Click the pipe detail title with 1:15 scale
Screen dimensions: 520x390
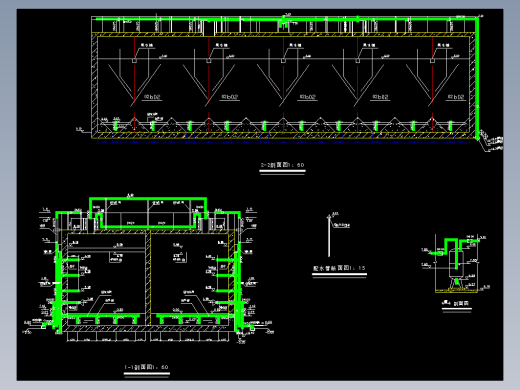339,268
